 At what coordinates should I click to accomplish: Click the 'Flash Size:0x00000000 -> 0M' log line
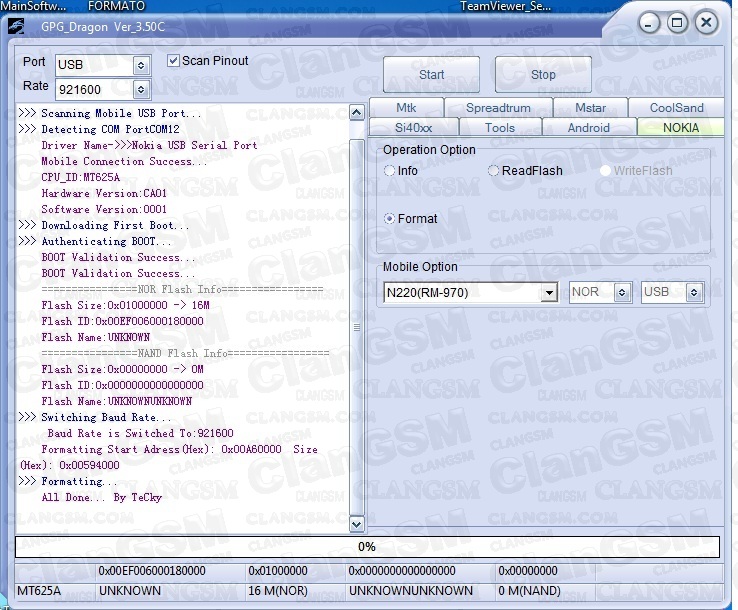(122, 369)
